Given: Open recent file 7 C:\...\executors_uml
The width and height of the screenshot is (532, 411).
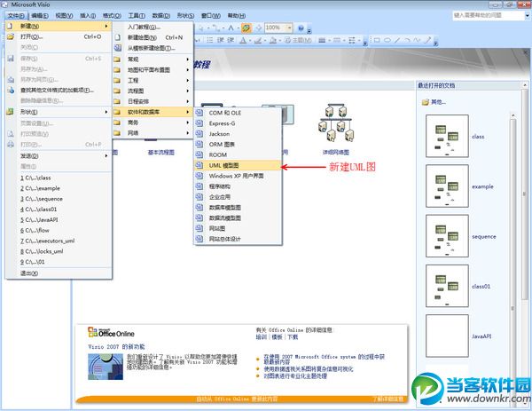Looking at the screenshot, I should click(x=59, y=241).
